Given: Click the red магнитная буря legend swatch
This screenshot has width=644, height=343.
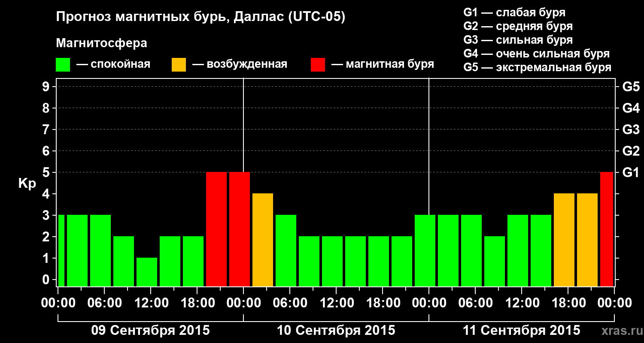Looking at the screenshot, I should coord(318,64).
